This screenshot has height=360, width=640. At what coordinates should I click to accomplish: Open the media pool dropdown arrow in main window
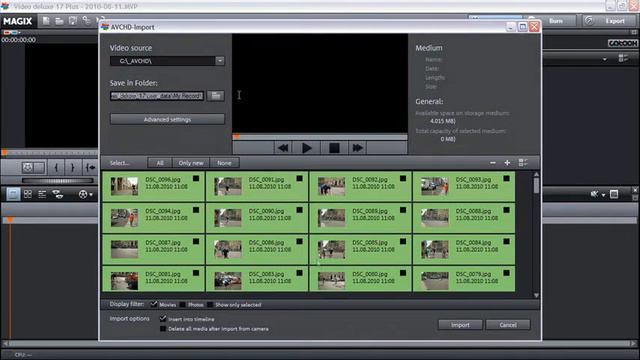[x=604, y=60]
